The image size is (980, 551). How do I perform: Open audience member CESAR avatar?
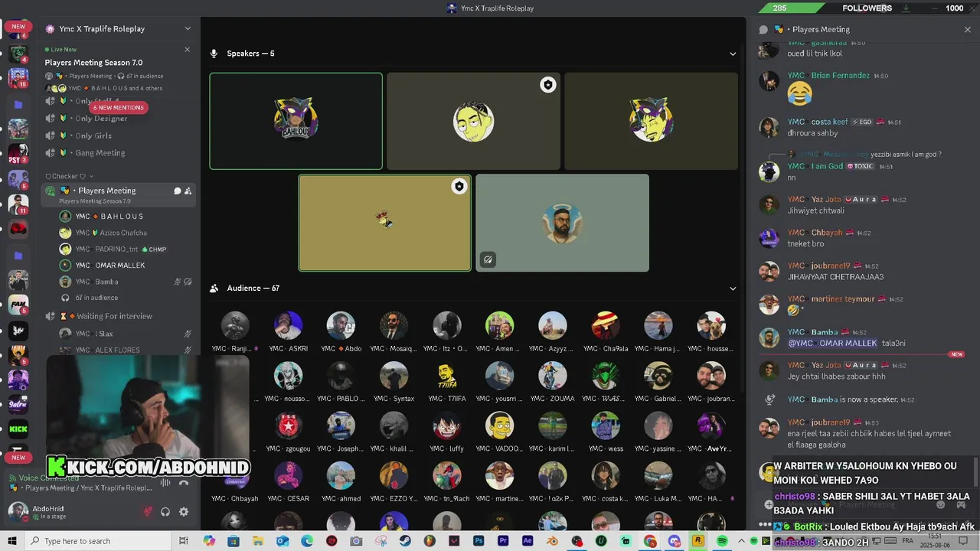click(x=288, y=476)
